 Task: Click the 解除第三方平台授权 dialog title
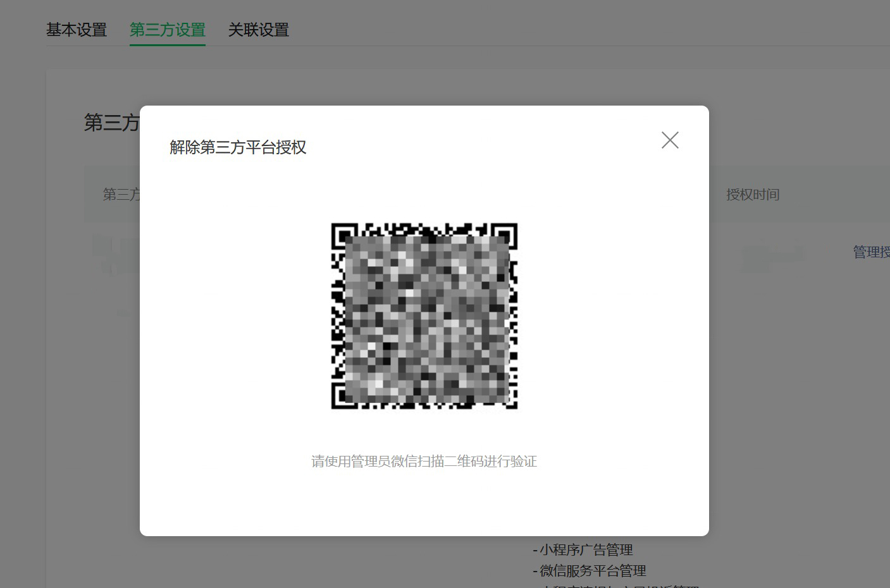tap(238, 147)
